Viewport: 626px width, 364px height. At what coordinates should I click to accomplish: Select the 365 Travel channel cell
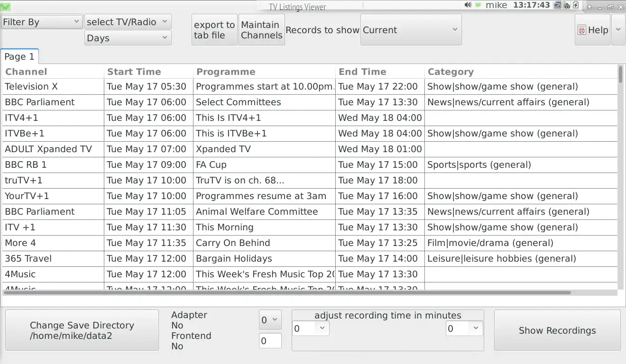[x=53, y=259]
